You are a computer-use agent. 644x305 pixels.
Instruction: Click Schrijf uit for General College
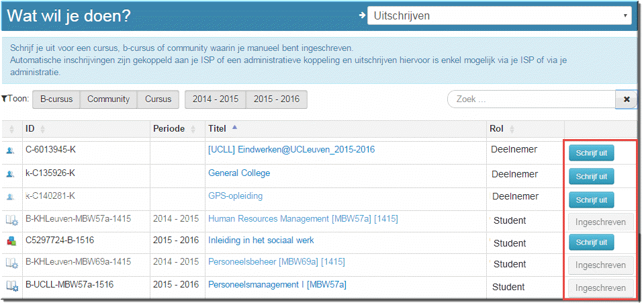tap(591, 176)
